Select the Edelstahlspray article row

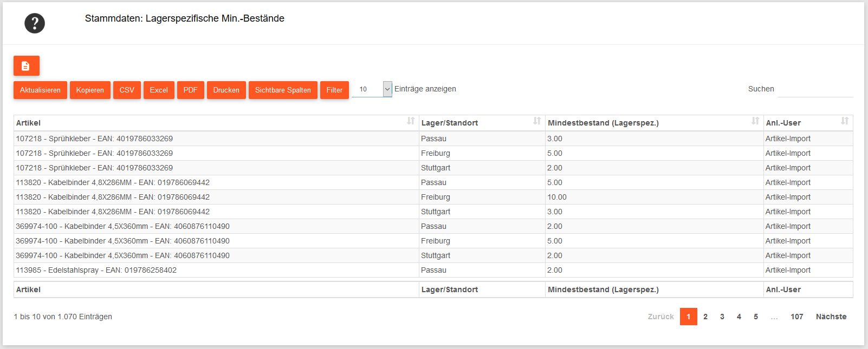pyautogui.click(x=96, y=270)
